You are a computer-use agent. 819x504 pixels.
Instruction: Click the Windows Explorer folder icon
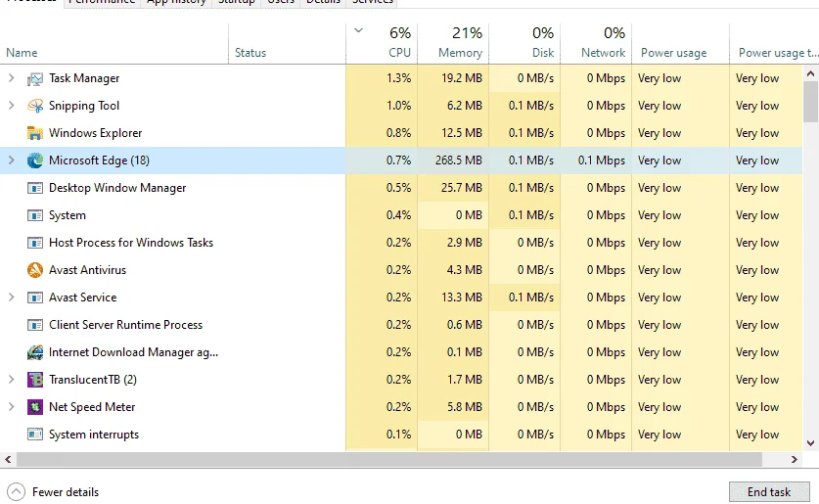pos(35,133)
